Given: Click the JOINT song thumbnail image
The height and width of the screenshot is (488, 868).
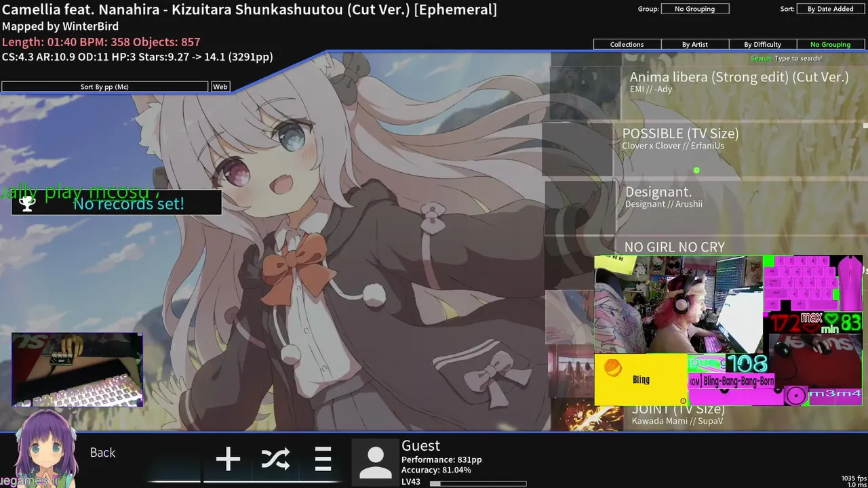Looking at the screenshot, I should 588,415.
